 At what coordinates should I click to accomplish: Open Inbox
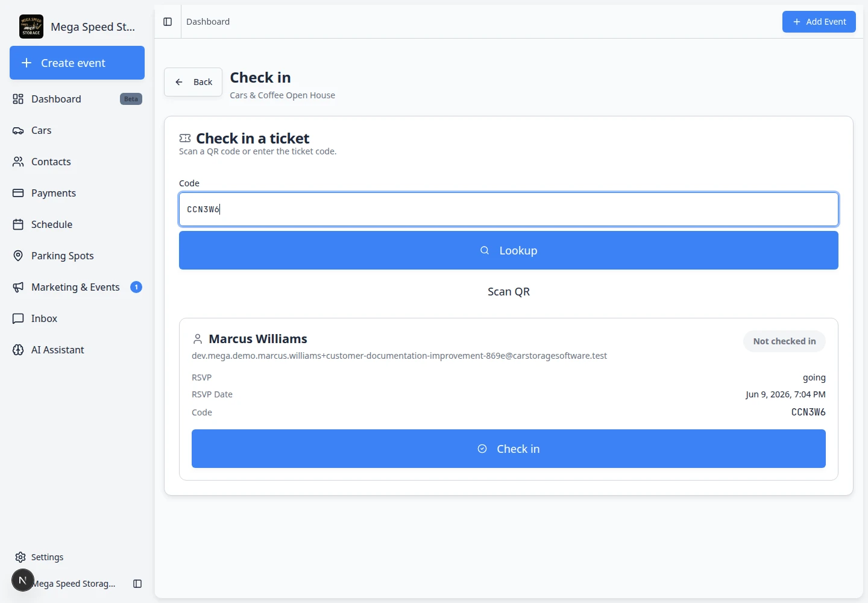[x=77, y=318]
